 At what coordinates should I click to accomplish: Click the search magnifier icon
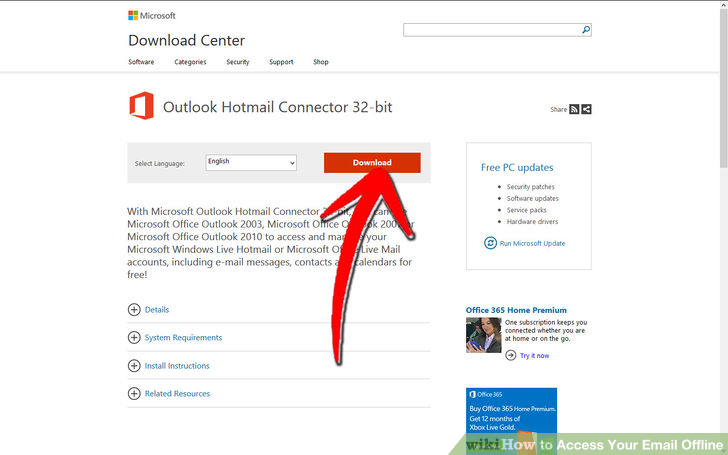click(x=586, y=30)
